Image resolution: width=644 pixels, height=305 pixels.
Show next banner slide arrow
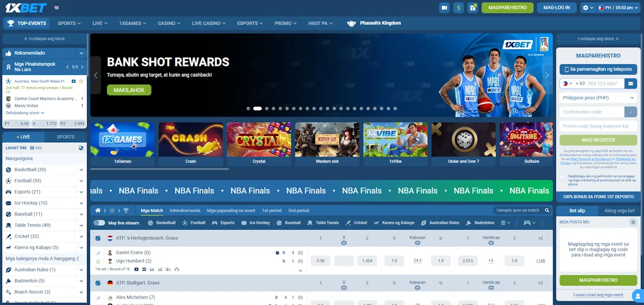pyautogui.click(x=547, y=75)
